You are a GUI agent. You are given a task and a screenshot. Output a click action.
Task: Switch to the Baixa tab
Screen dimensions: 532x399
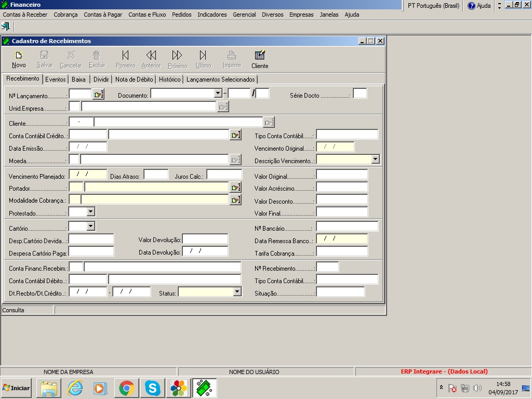click(78, 79)
